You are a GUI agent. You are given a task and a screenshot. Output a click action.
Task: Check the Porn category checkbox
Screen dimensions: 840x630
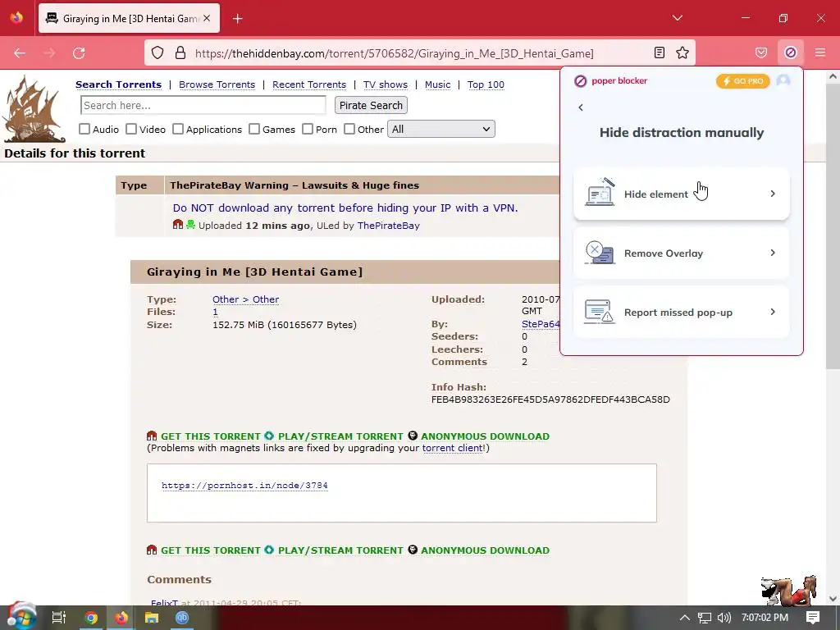308,129
